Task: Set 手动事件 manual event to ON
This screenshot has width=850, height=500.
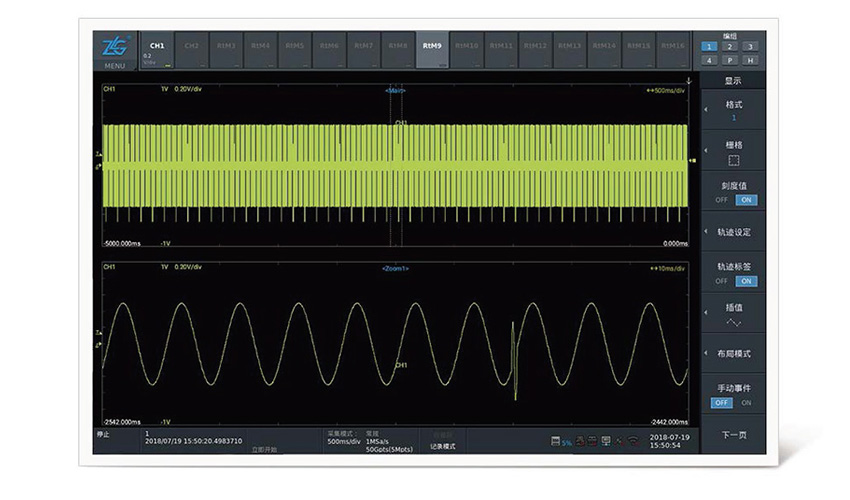Action: [746, 403]
